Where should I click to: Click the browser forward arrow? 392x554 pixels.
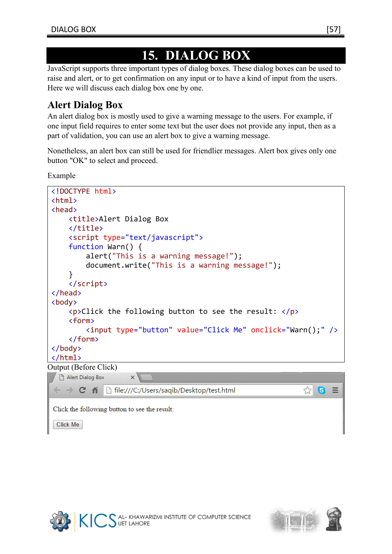pyautogui.click(x=70, y=390)
